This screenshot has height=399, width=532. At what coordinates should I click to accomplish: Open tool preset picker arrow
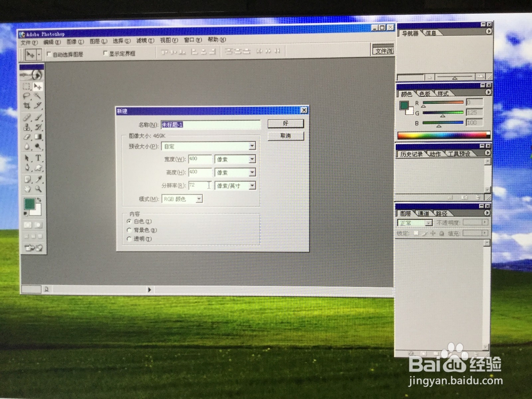39,54
